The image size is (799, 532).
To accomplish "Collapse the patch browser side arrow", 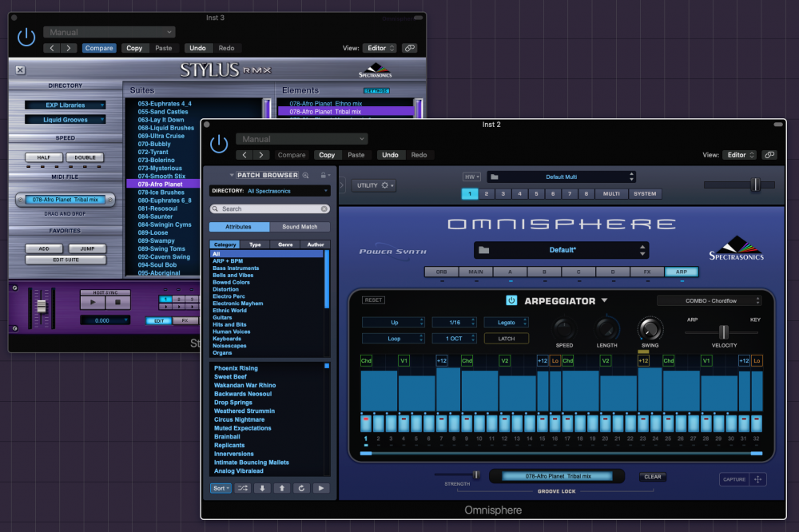I will pyautogui.click(x=341, y=185).
